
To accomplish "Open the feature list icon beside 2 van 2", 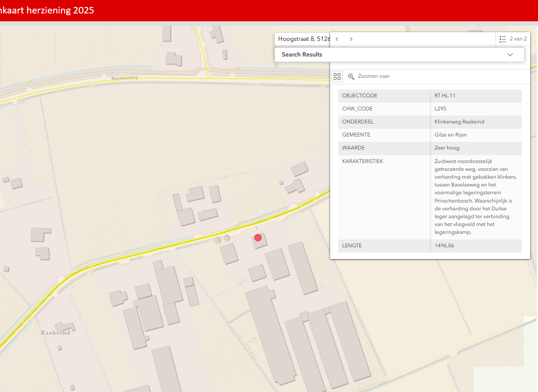I will pyautogui.click(x=503, y=39).
